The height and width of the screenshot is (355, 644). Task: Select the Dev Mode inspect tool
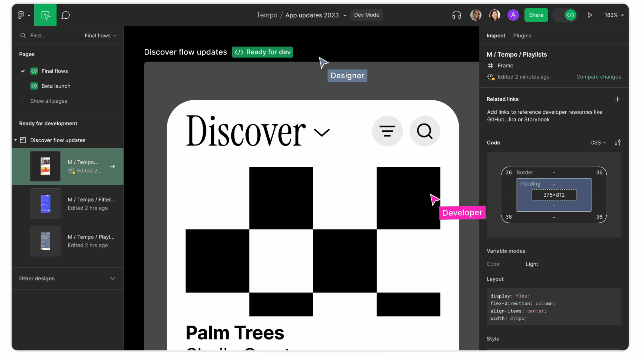click(45, 15)
